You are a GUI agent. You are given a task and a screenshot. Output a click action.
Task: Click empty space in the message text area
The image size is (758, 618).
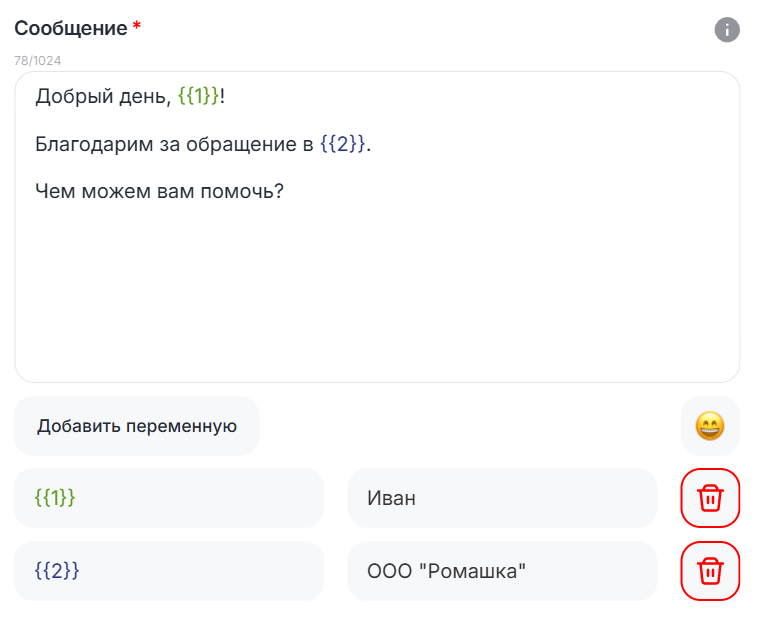coord(377,300)
